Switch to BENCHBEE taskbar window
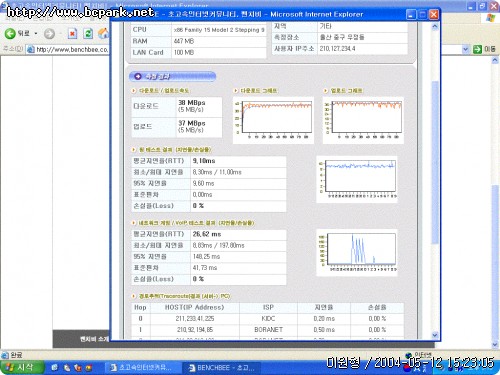The width and height of the screenshot is (500, 375). pos(221,368)
